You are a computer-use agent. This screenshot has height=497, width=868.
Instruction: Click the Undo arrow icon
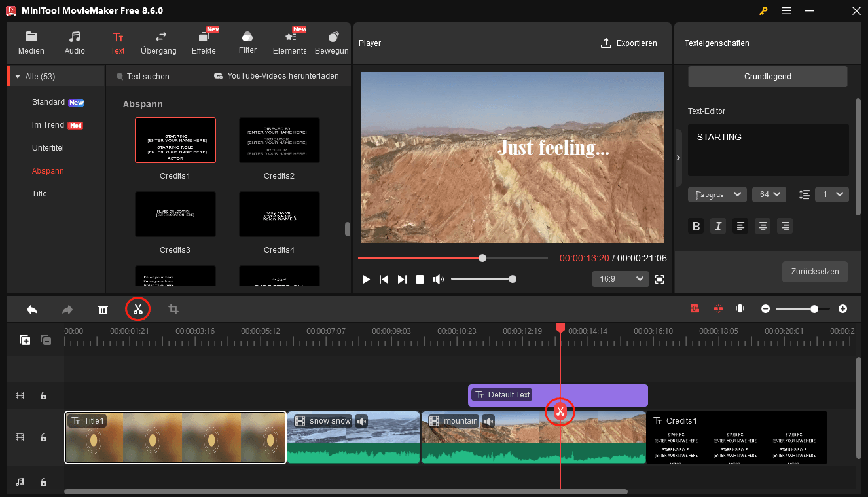tap(31, 308)
